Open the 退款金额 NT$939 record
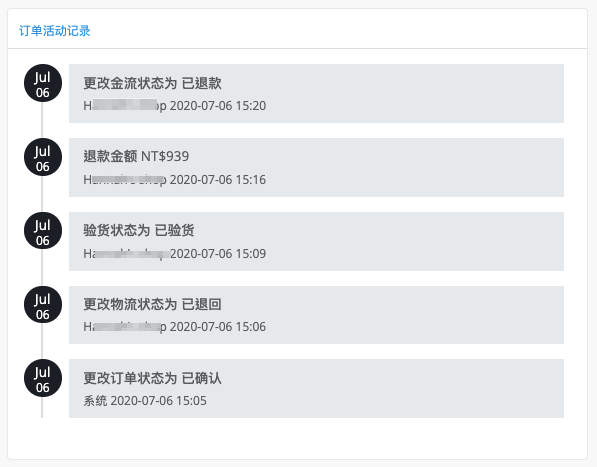The height and width of the screenshot is (467, 597). (x=316, y=167)
